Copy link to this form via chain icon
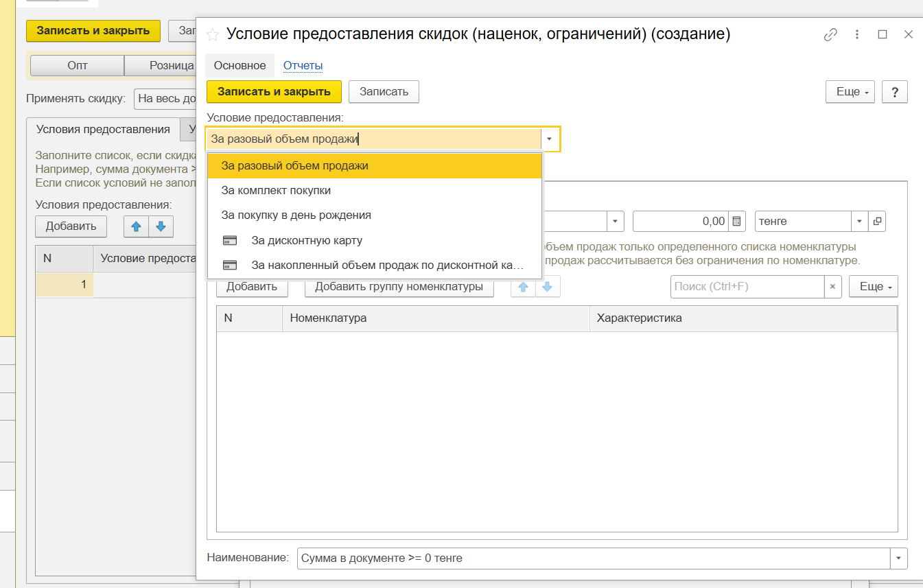923x588 pixels. coord(830,34)
